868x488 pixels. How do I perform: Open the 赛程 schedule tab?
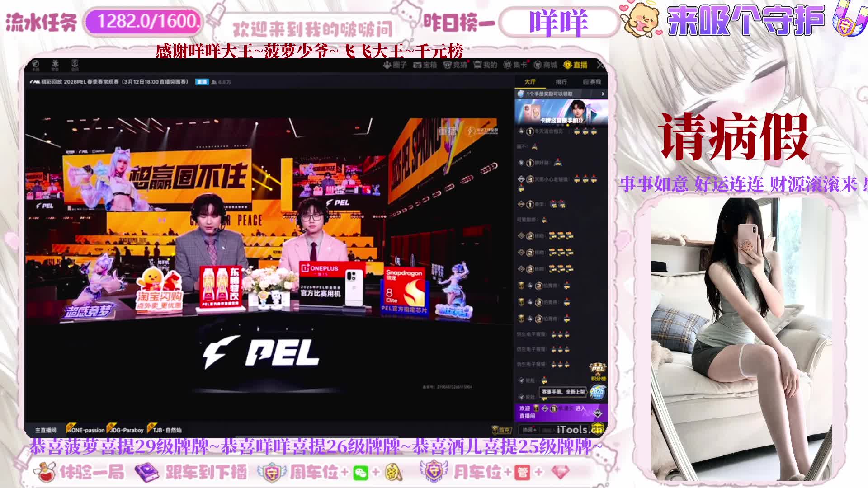[592, 82]
